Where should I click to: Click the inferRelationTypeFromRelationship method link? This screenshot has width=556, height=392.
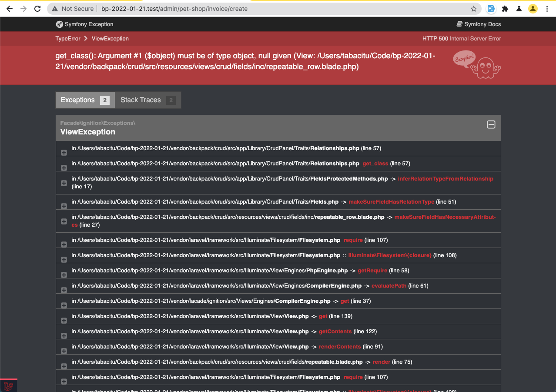tap(445, 178)
